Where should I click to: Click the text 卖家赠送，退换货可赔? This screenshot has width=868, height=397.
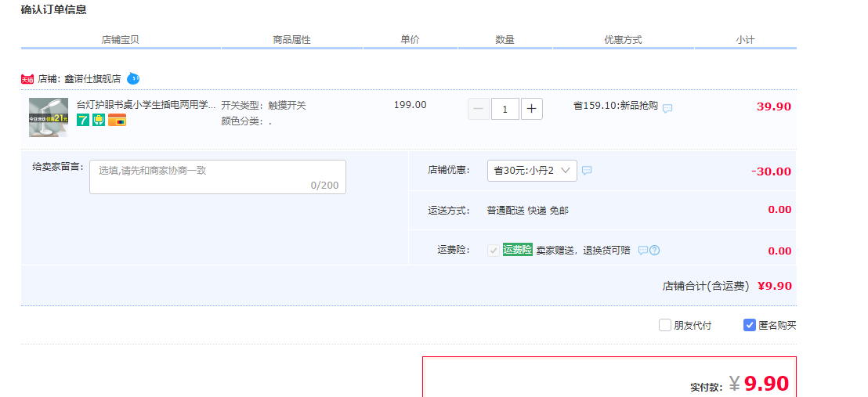[584, 251]
